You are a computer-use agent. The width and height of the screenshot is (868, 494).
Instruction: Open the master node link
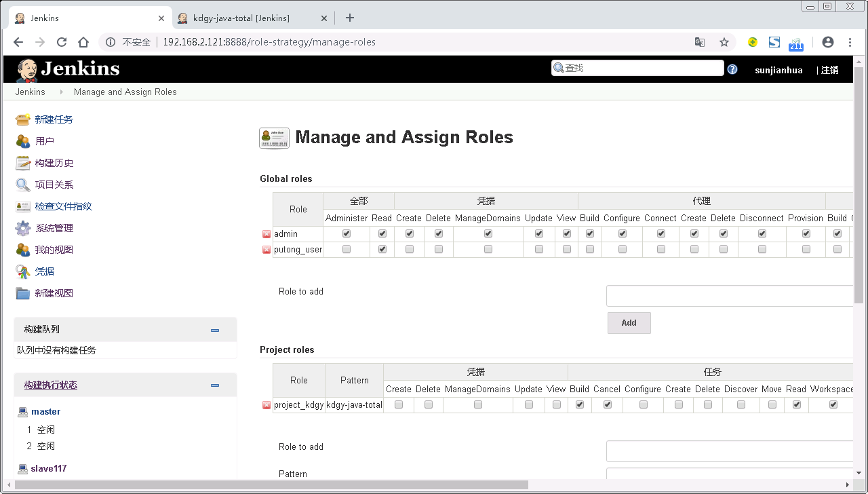pyautogui.click(x=45, y=412)
